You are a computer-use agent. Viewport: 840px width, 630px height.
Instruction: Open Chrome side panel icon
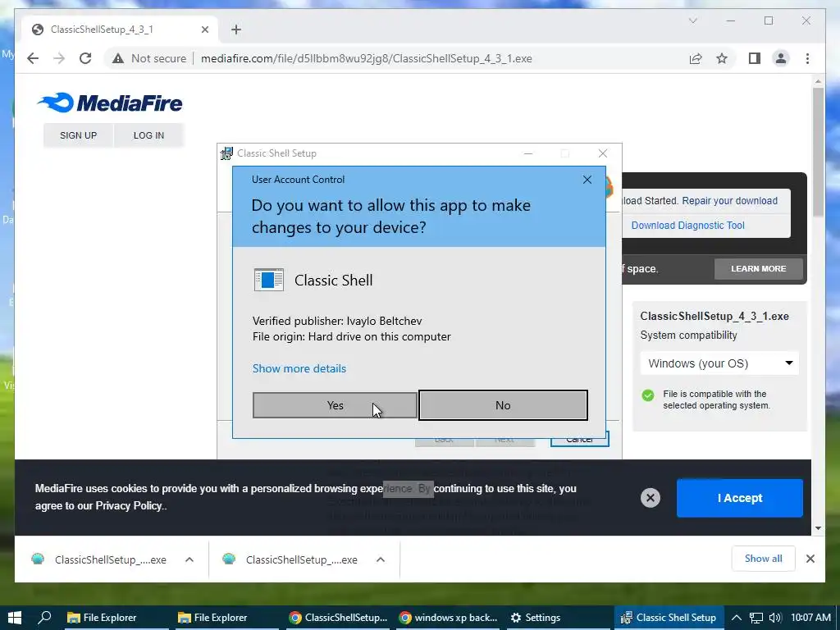tap(755, 58)
